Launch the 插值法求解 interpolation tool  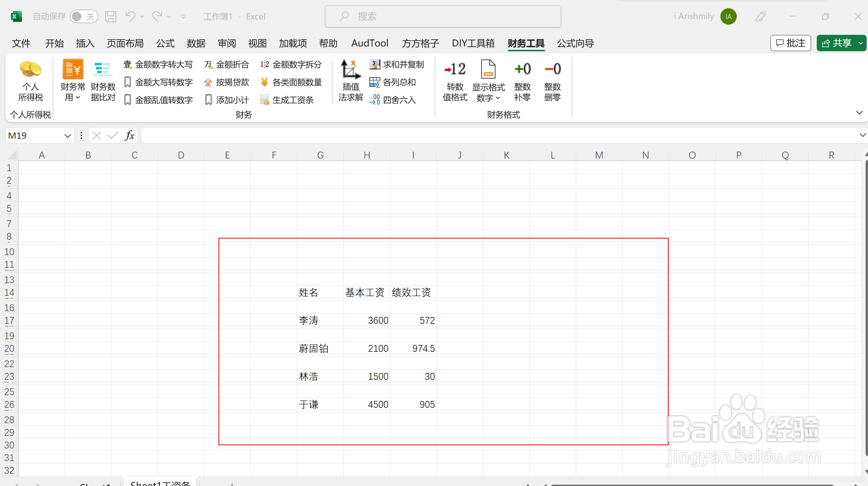pos(351,81)
